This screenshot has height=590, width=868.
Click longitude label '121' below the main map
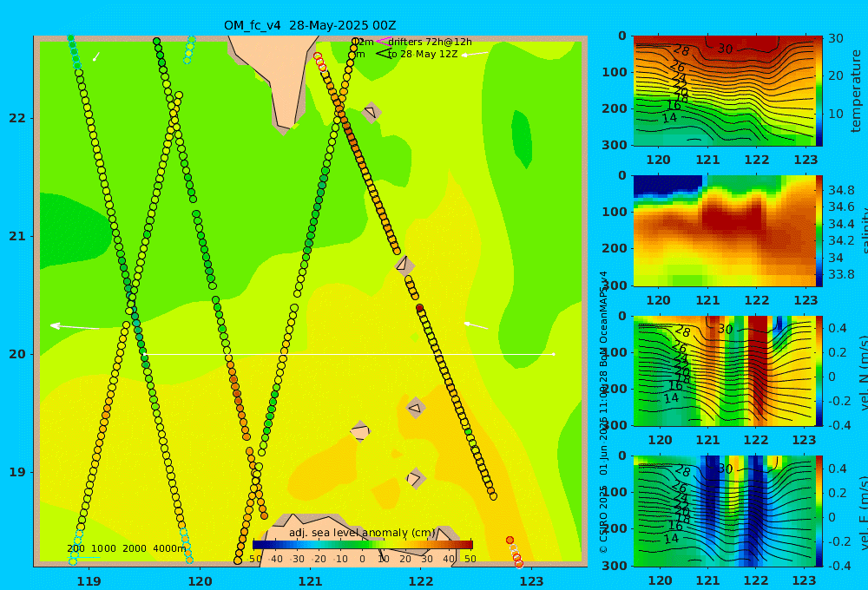tap(310, 581)
